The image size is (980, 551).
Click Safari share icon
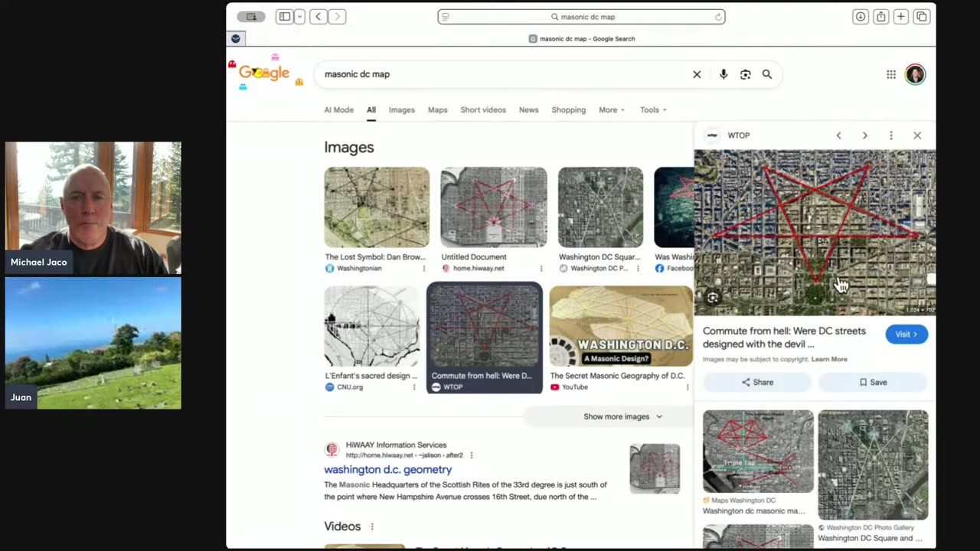881,17
